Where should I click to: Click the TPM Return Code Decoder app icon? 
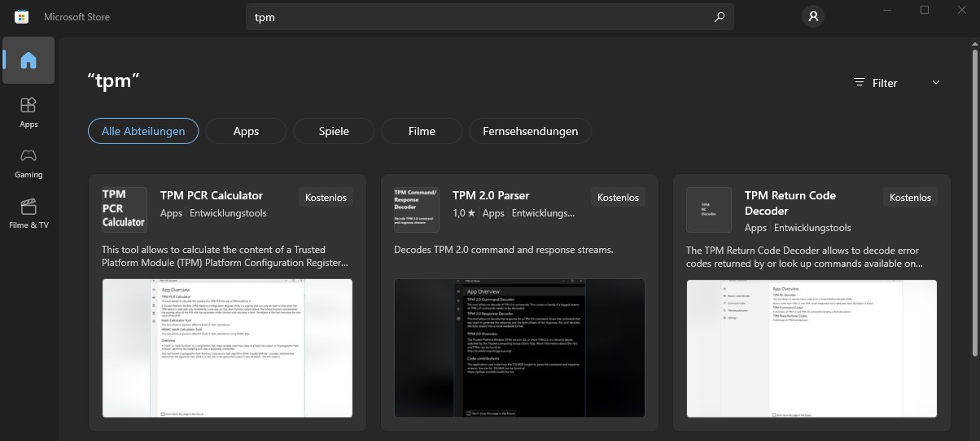tap(709, 210)
